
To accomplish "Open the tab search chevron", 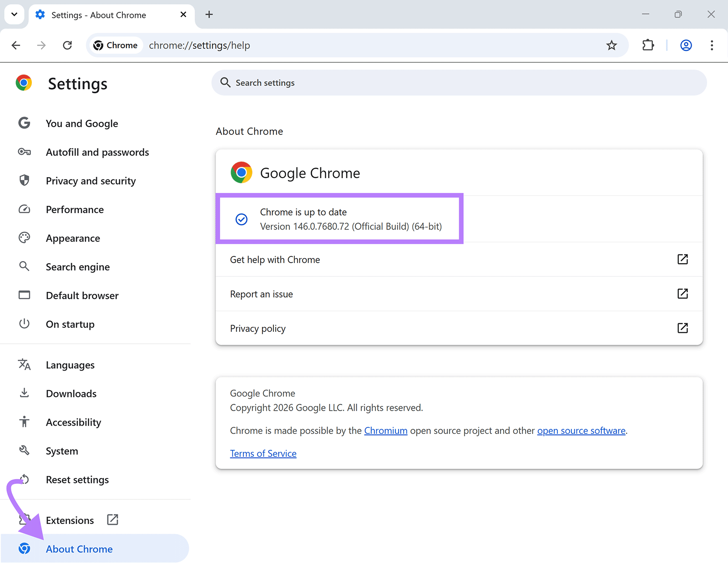I will (x=14, y=14).
